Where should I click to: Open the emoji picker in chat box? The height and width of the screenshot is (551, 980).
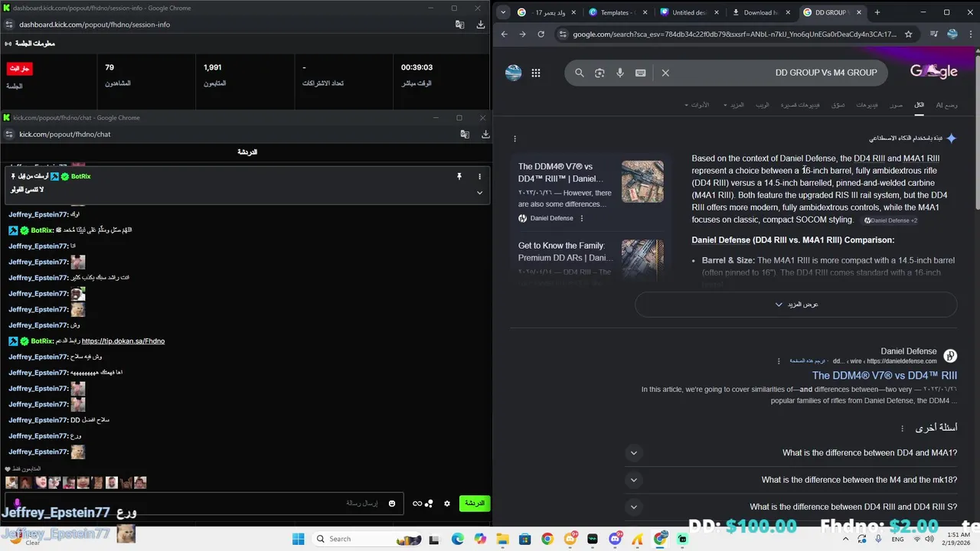pyautogui.click(x=392, y=504)
